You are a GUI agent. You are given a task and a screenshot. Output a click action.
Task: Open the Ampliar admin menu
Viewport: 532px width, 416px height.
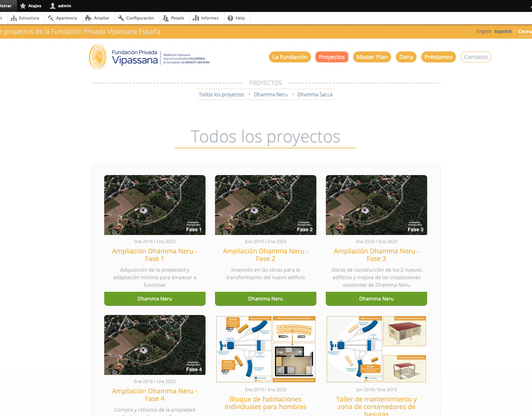(98, 18)
